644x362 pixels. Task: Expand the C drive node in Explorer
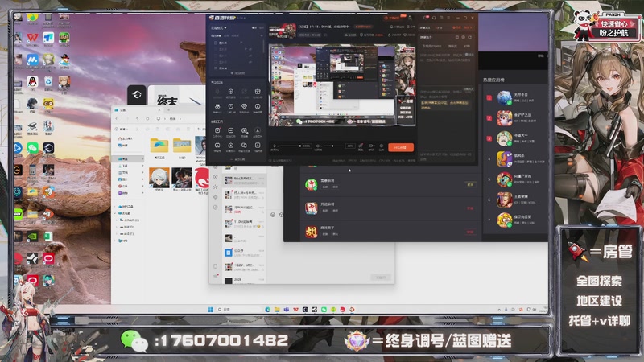(x=117, y=220)
